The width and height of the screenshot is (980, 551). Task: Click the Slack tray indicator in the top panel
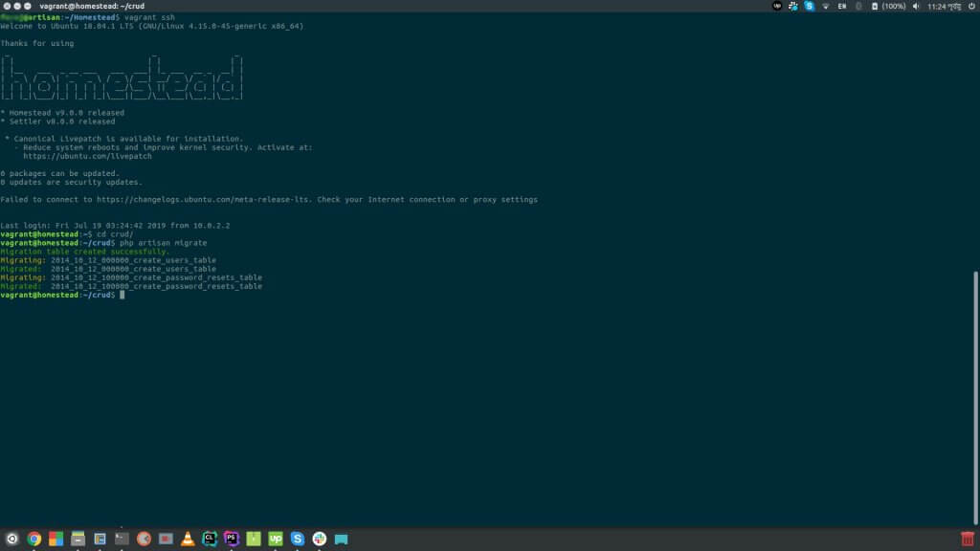click(793, 7)
